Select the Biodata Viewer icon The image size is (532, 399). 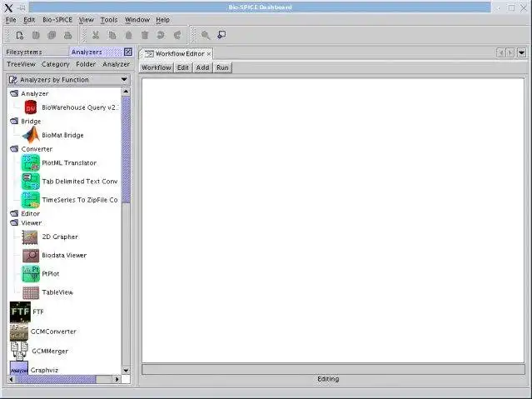(31, 256)
